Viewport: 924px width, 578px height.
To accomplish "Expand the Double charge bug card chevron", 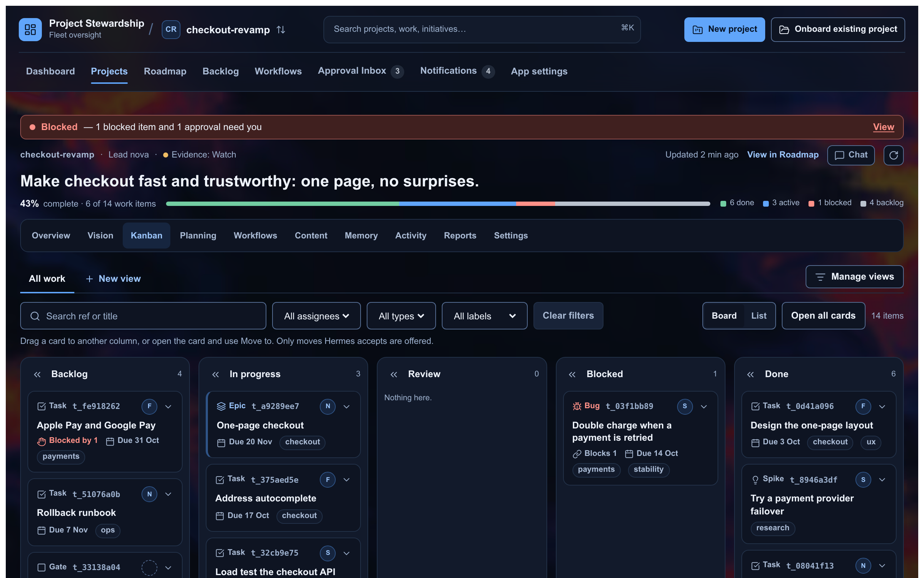I will (704, 406).
